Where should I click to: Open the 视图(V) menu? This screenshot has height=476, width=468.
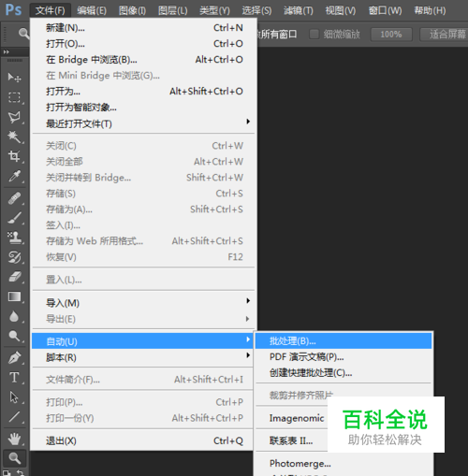[x=341, y=10]
